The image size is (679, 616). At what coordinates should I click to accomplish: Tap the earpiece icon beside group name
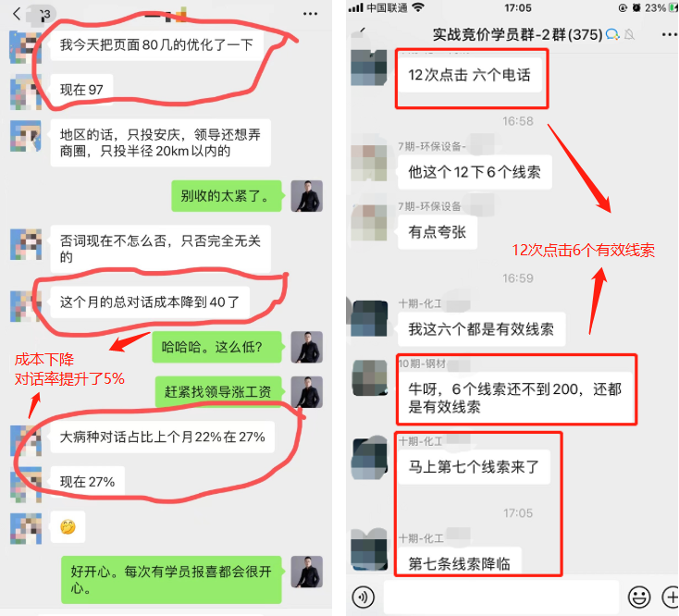click(x=612, y=34)
